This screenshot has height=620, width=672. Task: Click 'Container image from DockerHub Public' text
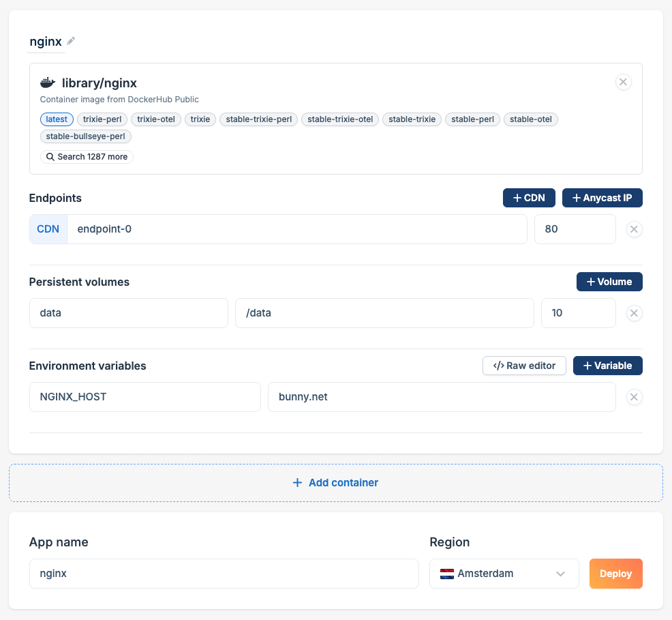pos(119,100)
